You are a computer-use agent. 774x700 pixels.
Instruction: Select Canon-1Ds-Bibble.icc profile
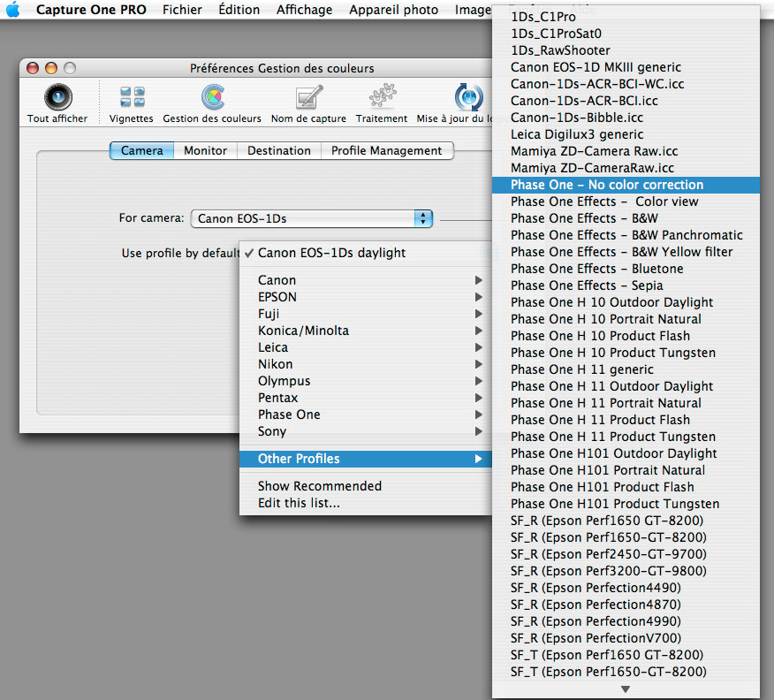tap(626, 118)
